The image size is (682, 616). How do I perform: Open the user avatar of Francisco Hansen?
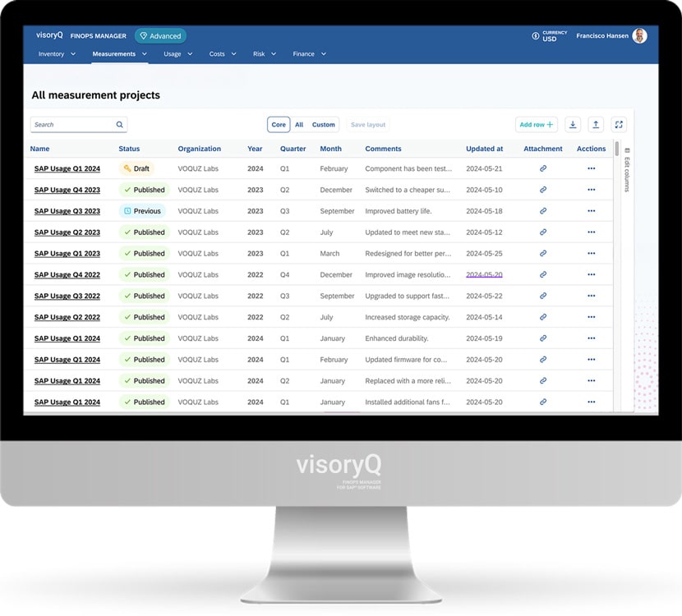[639, 36]
